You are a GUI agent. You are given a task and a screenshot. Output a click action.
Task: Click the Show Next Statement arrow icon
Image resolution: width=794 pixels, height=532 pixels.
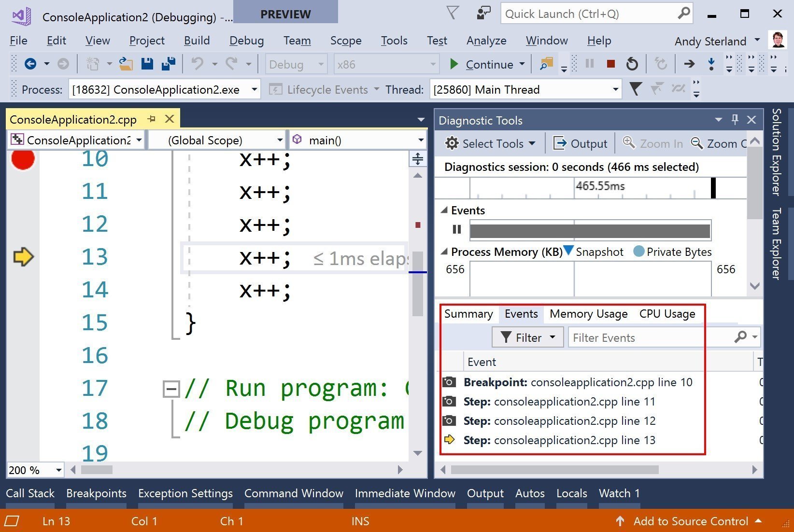(x=689, y=64)
